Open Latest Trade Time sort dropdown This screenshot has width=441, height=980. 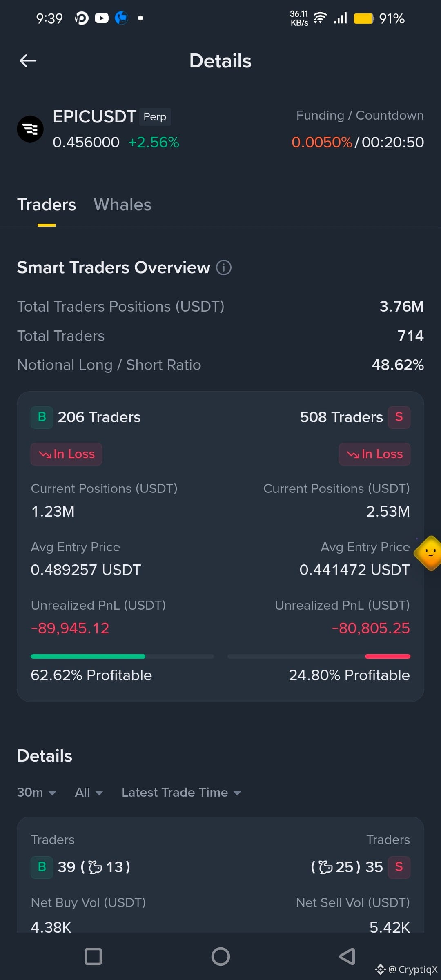[x=181, y=793]
